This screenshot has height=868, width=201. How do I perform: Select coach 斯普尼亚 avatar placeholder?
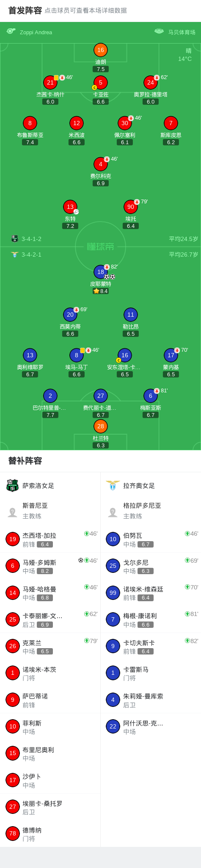(x=12, y=512)
